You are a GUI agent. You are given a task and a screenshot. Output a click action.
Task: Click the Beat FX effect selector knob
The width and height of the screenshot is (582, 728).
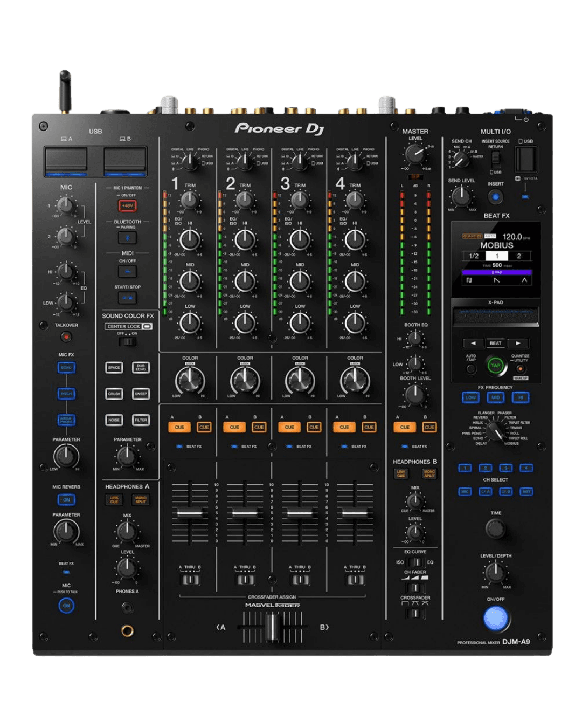(495, 430)
